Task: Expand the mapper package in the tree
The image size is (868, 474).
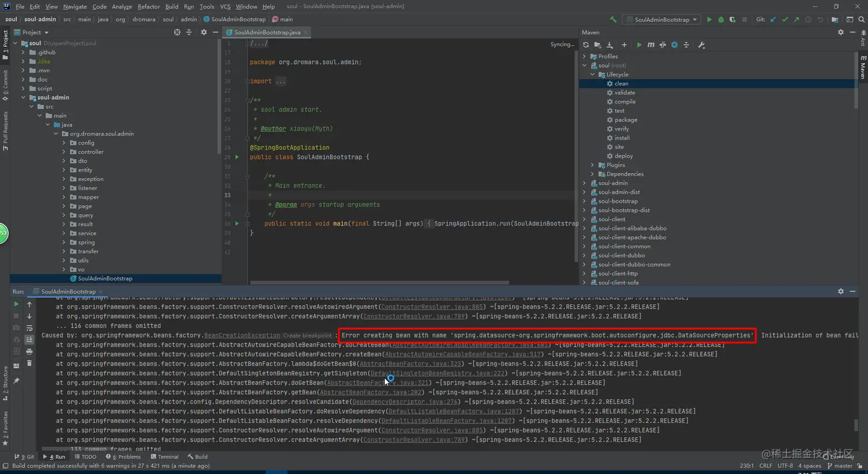Action: pyautogui.click(x=64, y=197)
